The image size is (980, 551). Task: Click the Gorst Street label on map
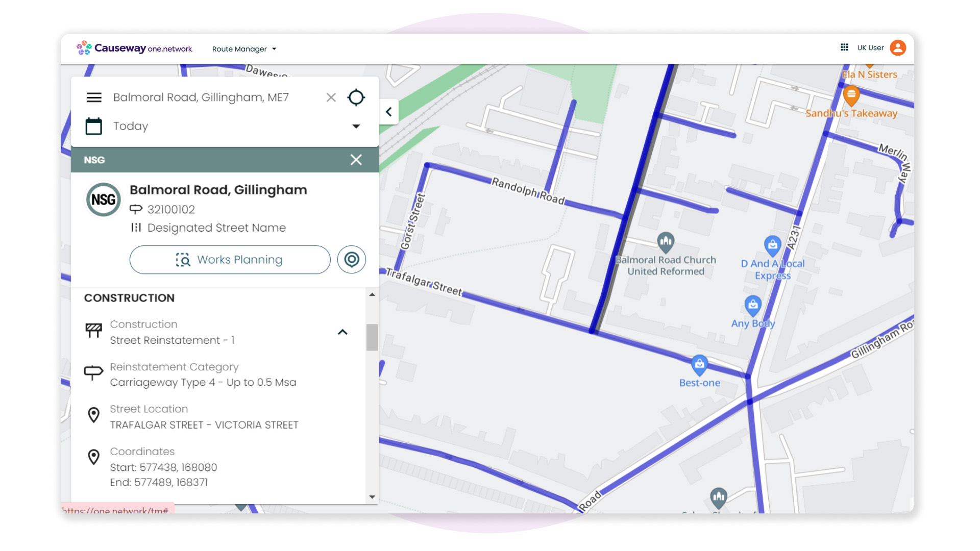[x=412, y=221]
